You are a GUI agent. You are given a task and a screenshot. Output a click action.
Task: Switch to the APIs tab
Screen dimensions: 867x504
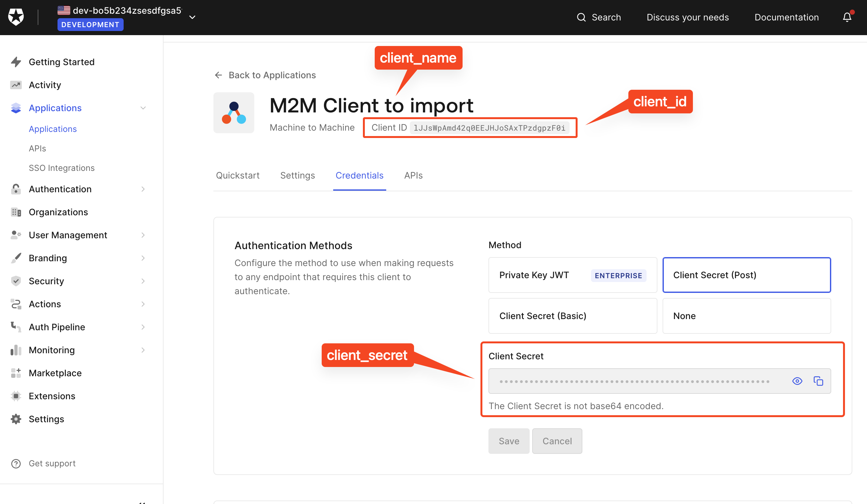(413, 176)
